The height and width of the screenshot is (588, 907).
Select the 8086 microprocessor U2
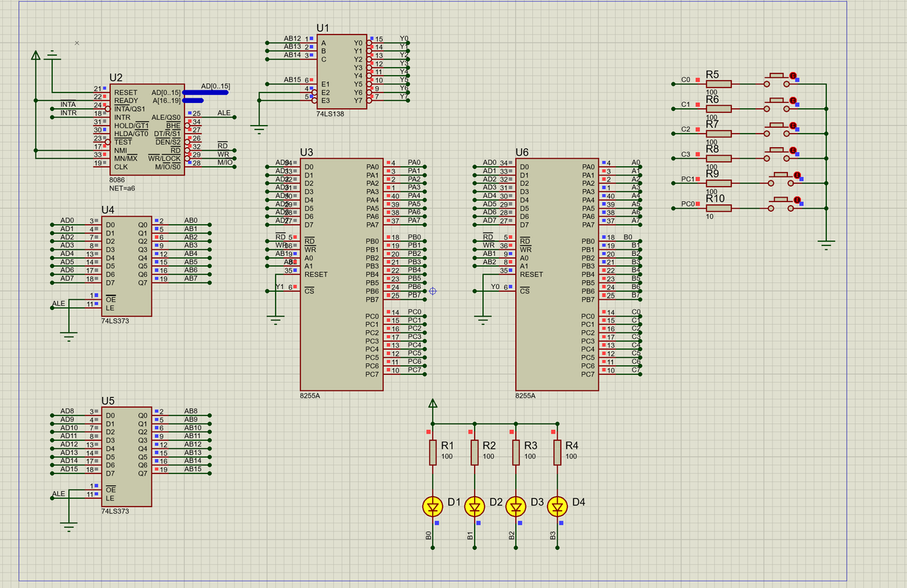coord(146,129)
